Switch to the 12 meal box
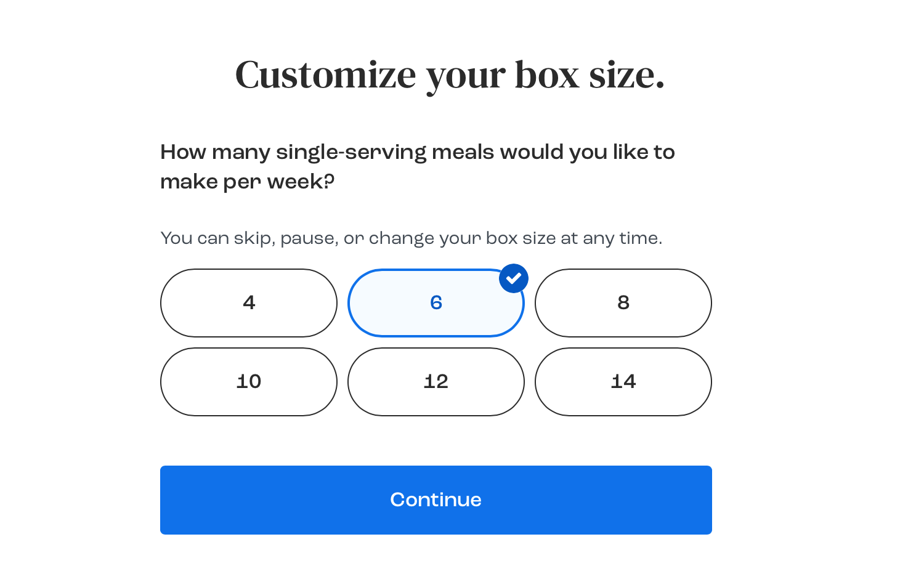924x574 pixels. 436,382
